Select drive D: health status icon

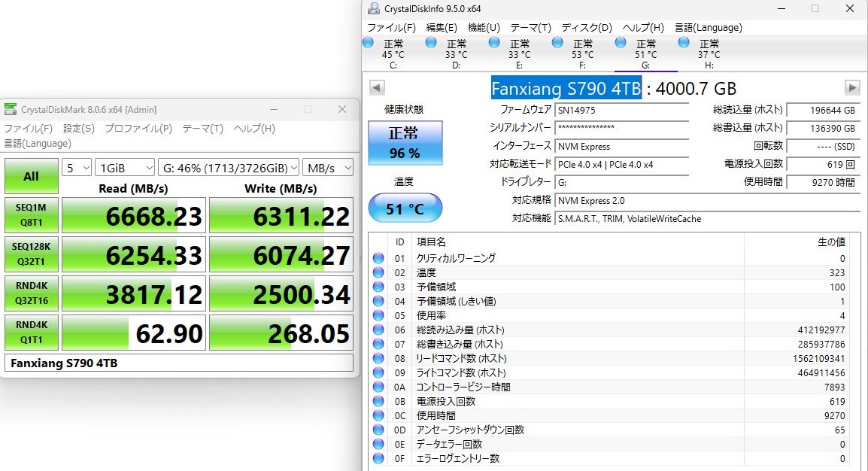click(x=431, y=43)
